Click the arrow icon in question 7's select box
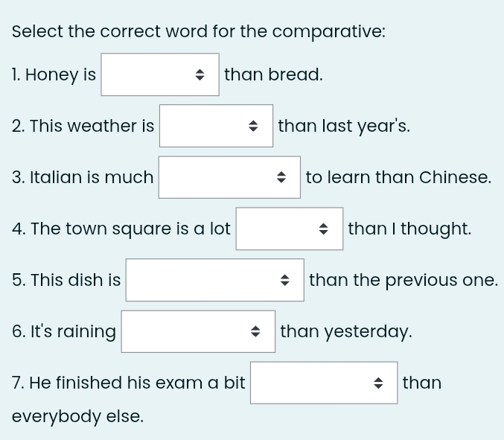The width and height of the screenshot is (504, 440). click(x=377, y=383)
